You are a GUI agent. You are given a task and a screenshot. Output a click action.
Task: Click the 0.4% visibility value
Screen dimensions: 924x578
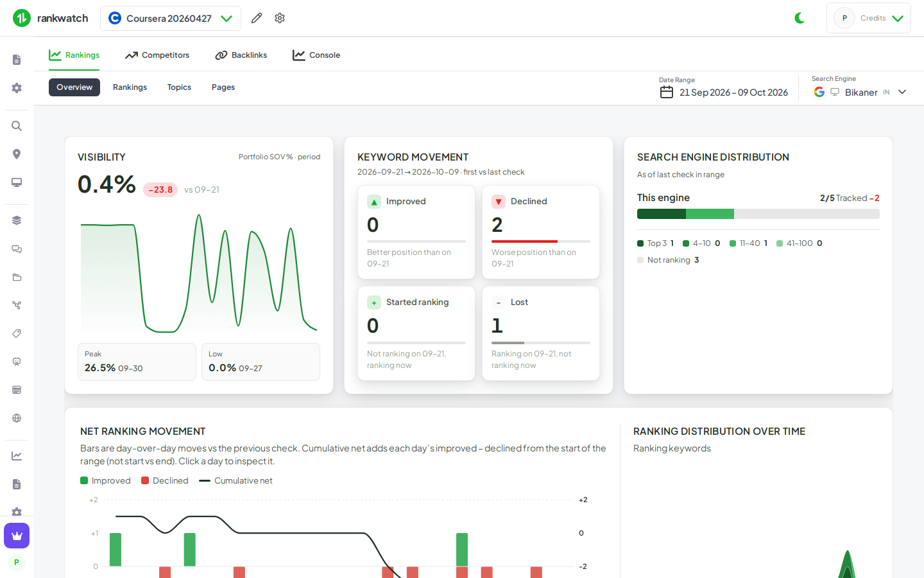point(107,184)
